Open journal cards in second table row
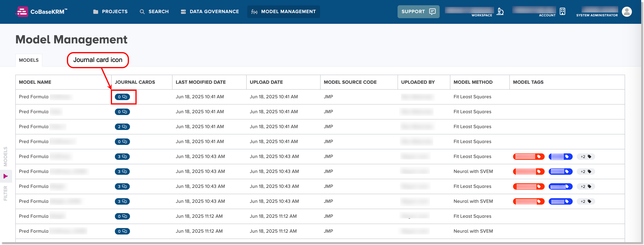Screen dimensions: 644x245 (x=122, y=112)
